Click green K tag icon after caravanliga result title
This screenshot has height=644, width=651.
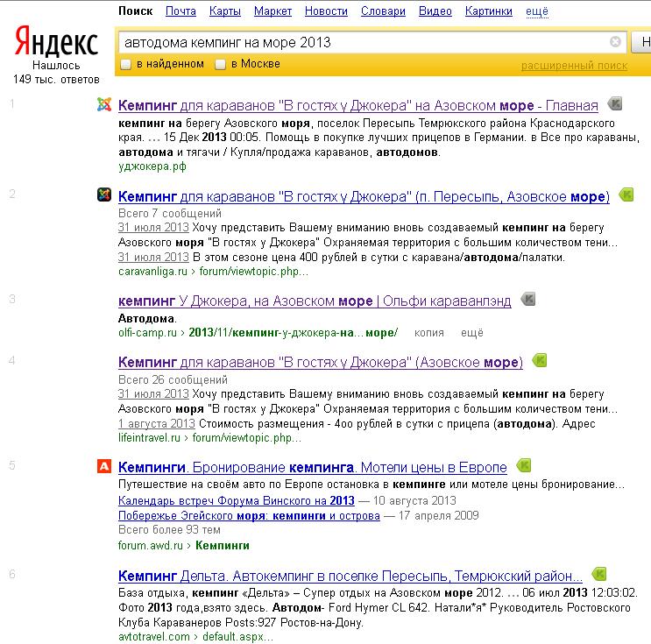(626, 195)
